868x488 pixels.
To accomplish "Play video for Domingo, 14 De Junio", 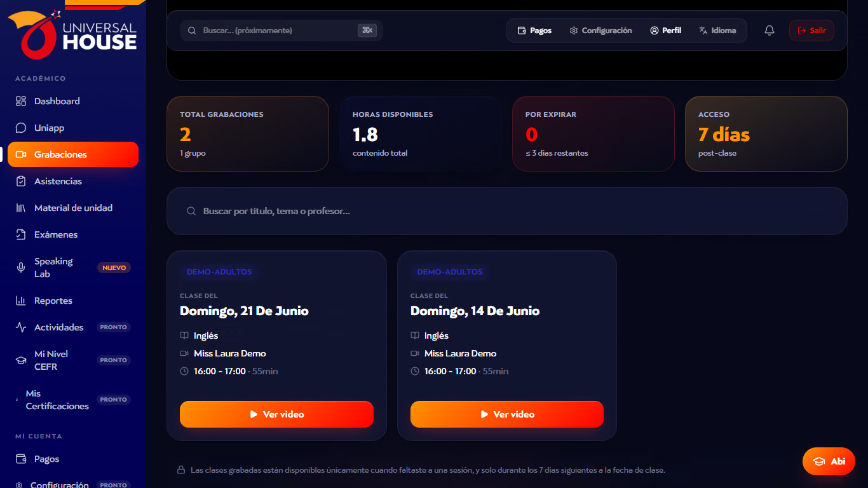I will [x=507, y=414].
